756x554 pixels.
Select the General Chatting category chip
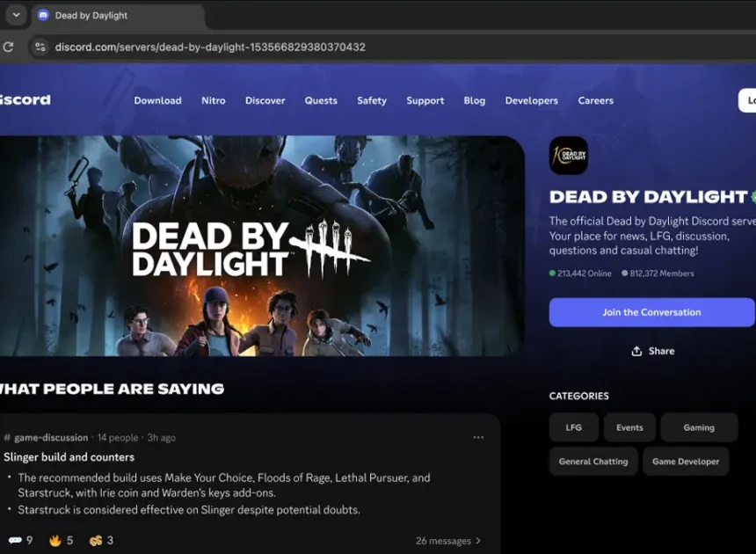[593, 461]
